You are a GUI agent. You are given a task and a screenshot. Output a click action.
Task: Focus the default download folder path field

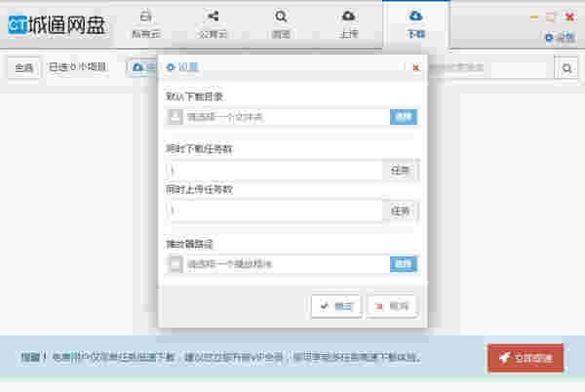(286, 117)
